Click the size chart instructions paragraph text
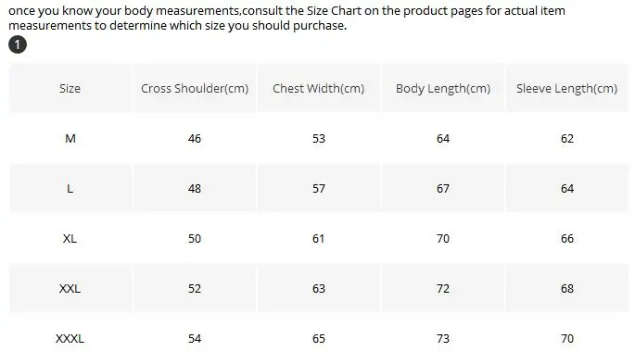 286,18
